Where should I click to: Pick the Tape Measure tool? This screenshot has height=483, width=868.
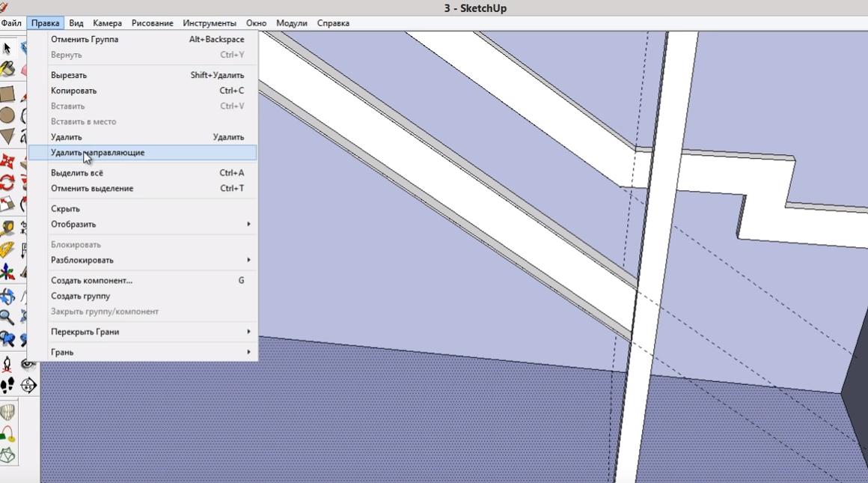pyautogui.click(x=7, y=228)
